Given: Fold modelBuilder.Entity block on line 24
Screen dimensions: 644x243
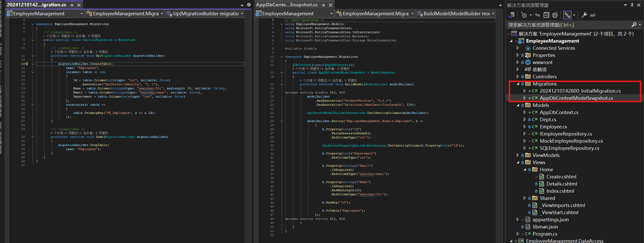Looking at the screenshot, I should point(282,121).
